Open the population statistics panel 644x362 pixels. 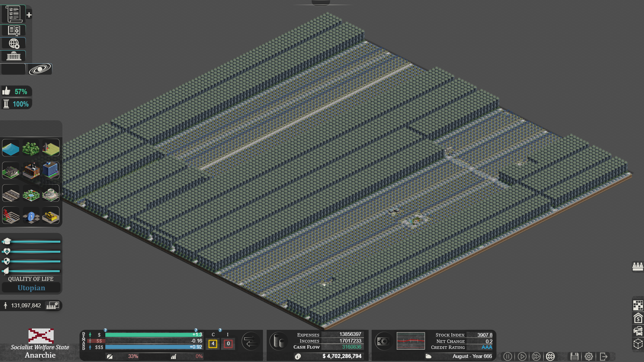pyautogui.click(x=52, y=305)
